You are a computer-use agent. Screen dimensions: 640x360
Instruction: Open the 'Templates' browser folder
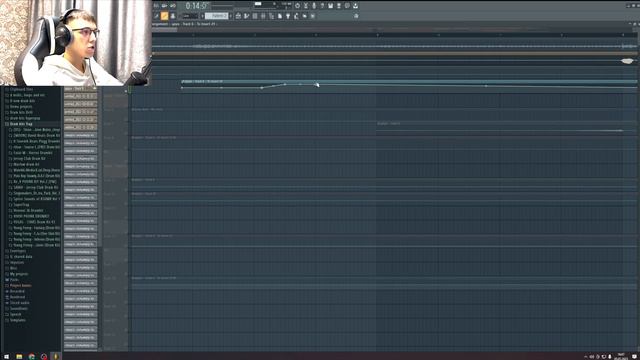click(x=18, y=320)
